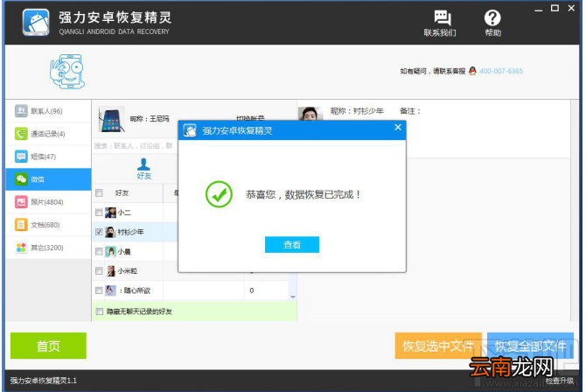Click the search field 搜索：联系人、讨论组

(x=135, y=146)
